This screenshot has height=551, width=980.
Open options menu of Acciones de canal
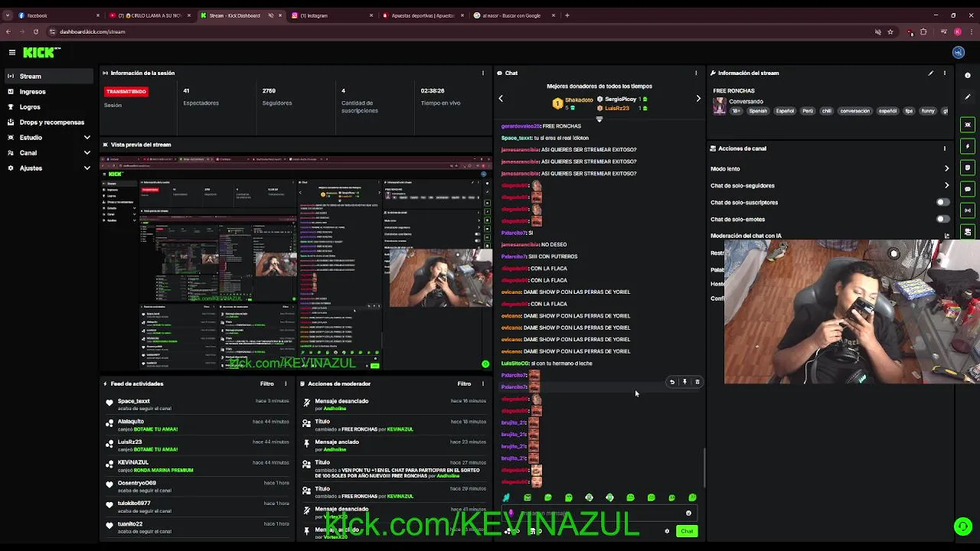[x=945, y=148]
